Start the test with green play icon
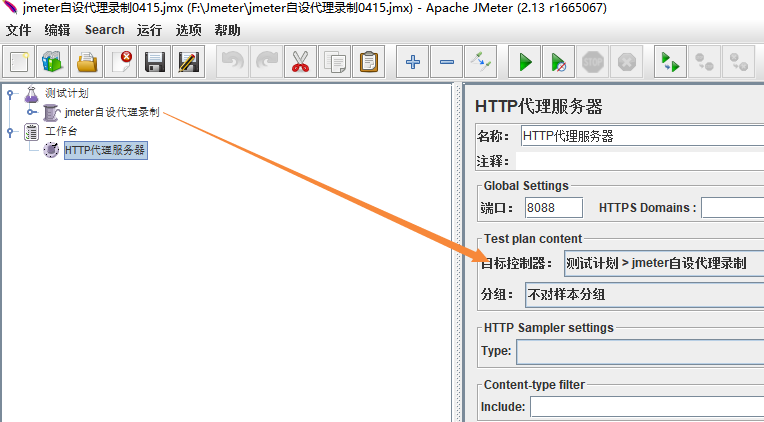This screenshot has width=764, height=422. 525,62
